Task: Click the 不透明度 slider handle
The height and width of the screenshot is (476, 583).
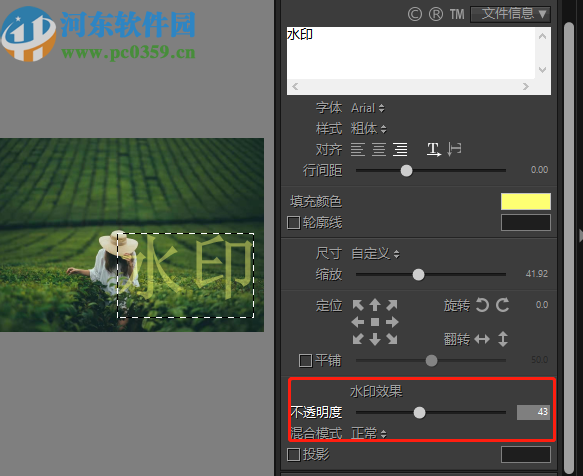Action: [x=419, y=412]
